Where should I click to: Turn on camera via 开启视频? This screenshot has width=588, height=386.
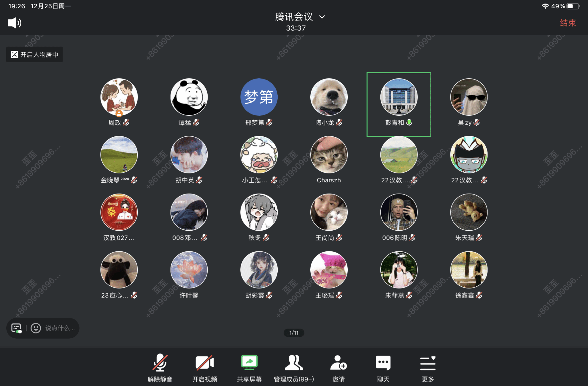point(204,362)
